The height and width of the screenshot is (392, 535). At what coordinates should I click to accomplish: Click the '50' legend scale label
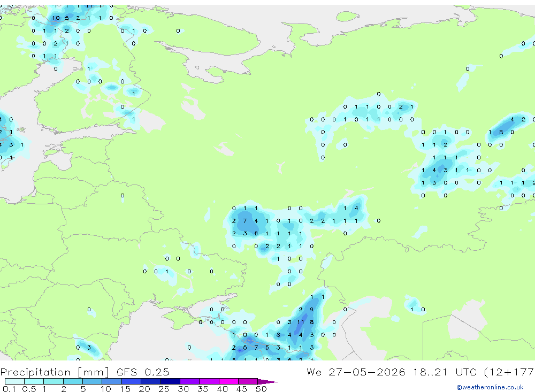[261, 389]
